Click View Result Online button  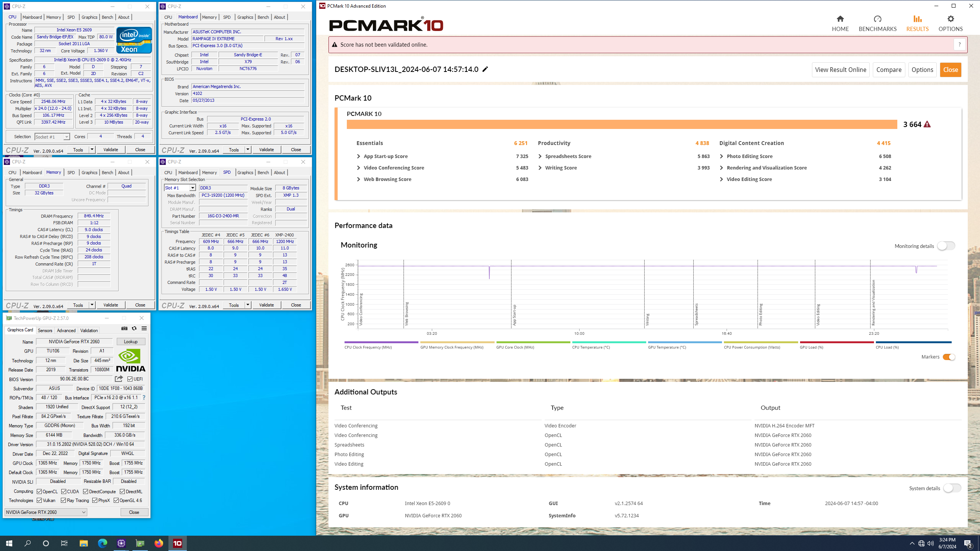coord(841,70)
